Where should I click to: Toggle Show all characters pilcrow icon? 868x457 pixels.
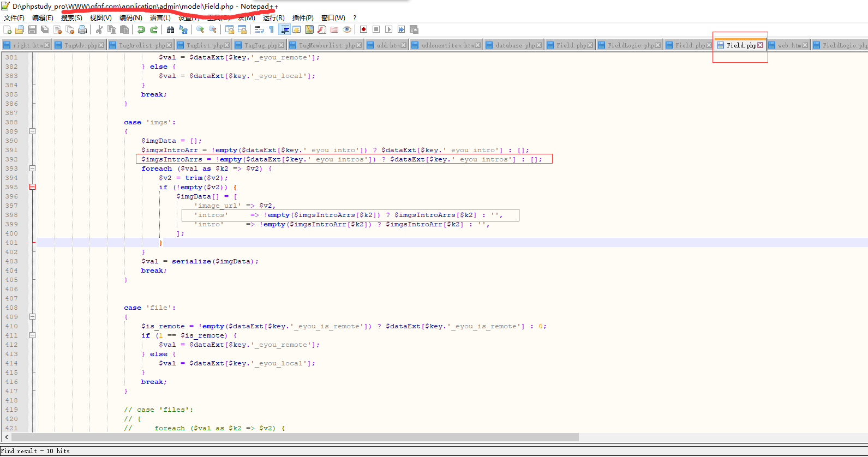(271, 29)
